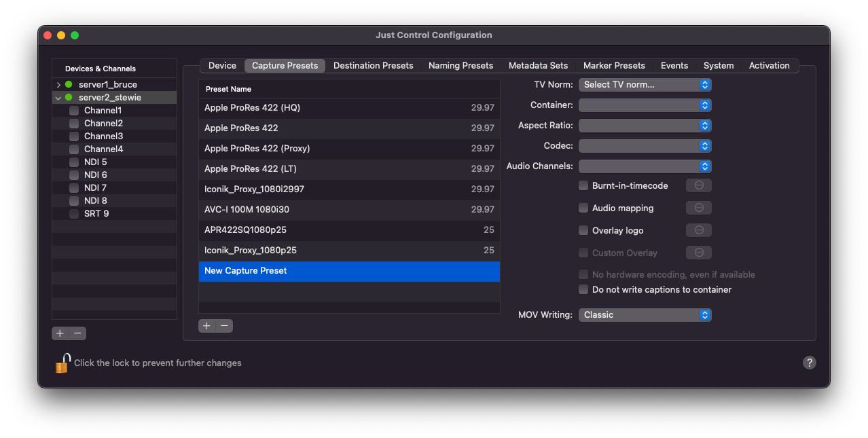Click the Preset Name column header
Viewport: 868px width, 438px height.
(x=349, y=89)
